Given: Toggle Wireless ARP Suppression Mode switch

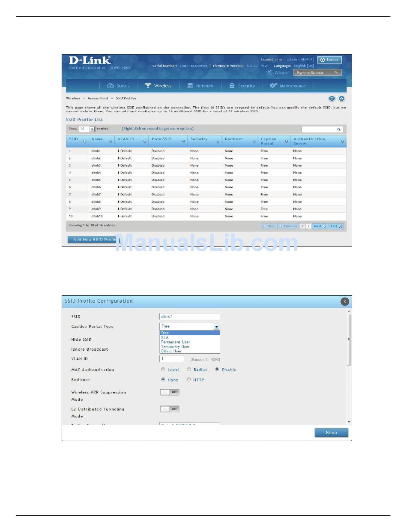Looking at the screenshot, I should 170,392.
